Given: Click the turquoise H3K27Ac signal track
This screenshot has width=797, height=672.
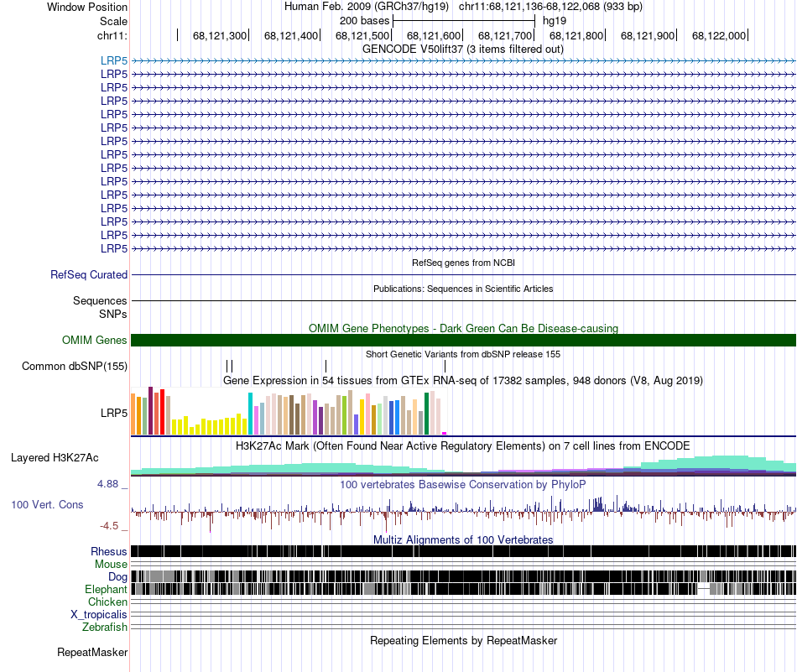Looking at the screenshot, I should point(463,466).
